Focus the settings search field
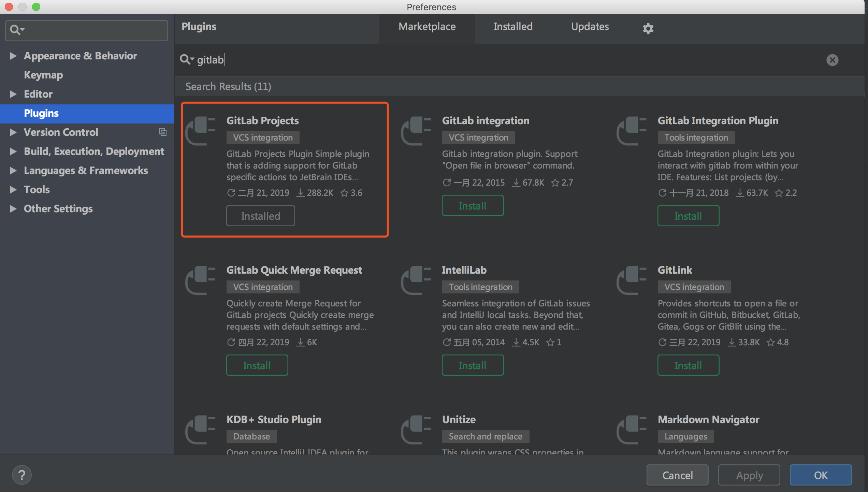Image resolution: width=868 pixels, height=492 pixels. coord(87,30)
